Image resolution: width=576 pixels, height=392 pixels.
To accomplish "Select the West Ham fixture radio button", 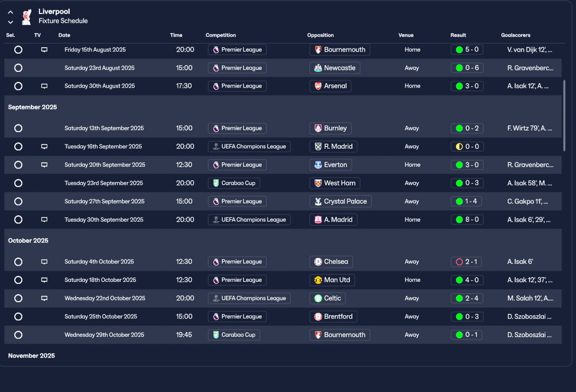I will [x=18, y=183].
